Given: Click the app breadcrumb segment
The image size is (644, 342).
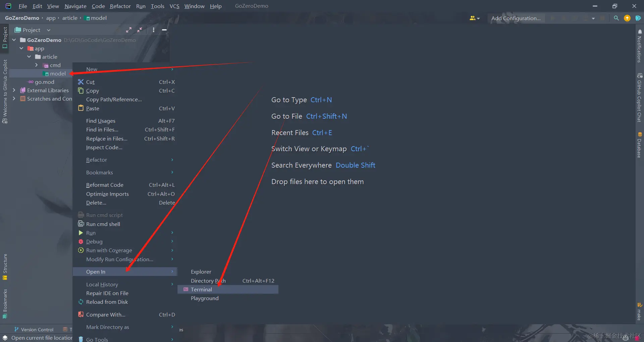Looking at the screenshot, I should (x=51, y=18).
